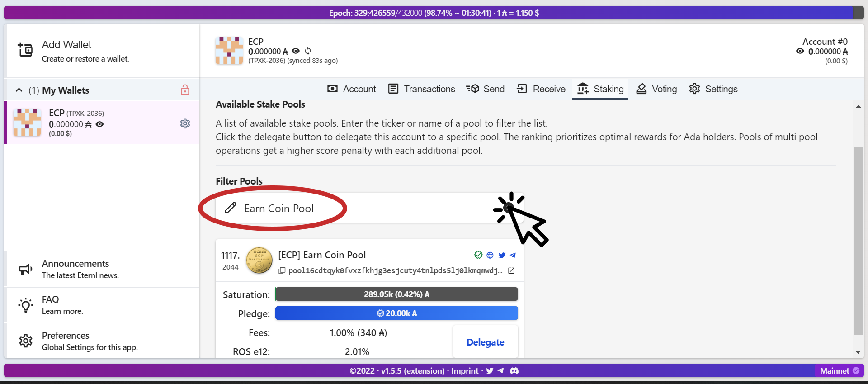Click the ECP pool gold coin logo
This screenshot has width=868, height=384.
click(x=259, y=261)
